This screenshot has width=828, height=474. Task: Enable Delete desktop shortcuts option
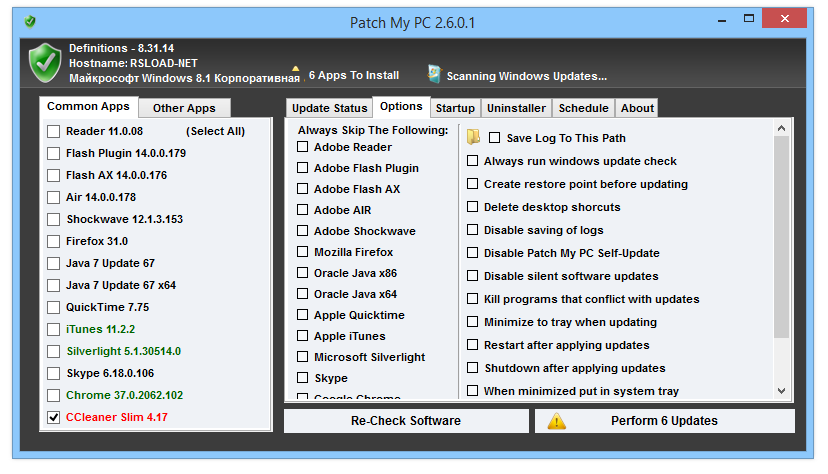pos(473,206)
